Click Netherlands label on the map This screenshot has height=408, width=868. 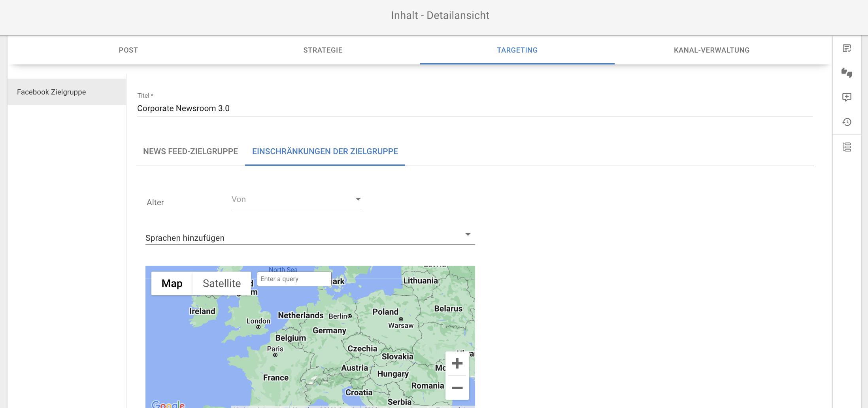300,315
